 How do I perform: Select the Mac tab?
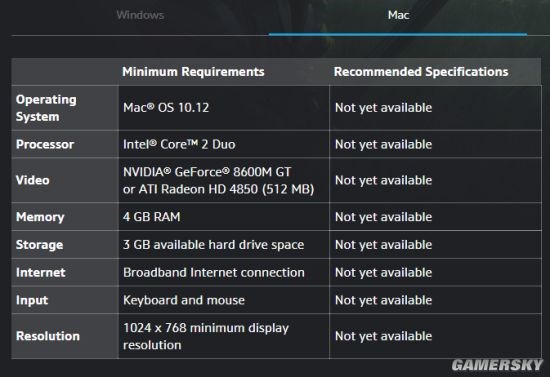[x=398, y=15]
